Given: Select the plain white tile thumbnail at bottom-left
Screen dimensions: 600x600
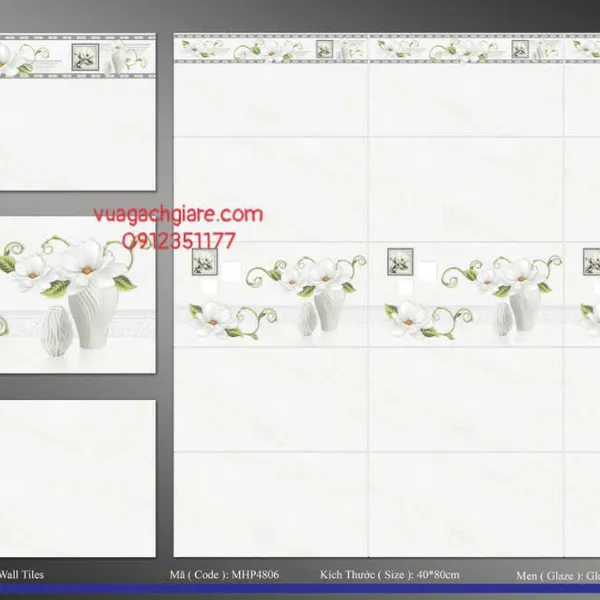Looking at the screenshot, I should click(x=77, y=478).
